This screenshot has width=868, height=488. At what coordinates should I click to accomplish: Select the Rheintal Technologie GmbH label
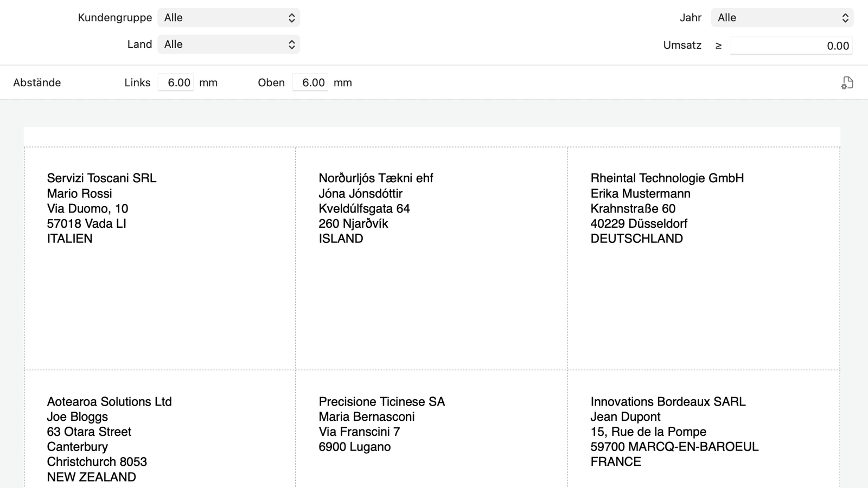703,258
